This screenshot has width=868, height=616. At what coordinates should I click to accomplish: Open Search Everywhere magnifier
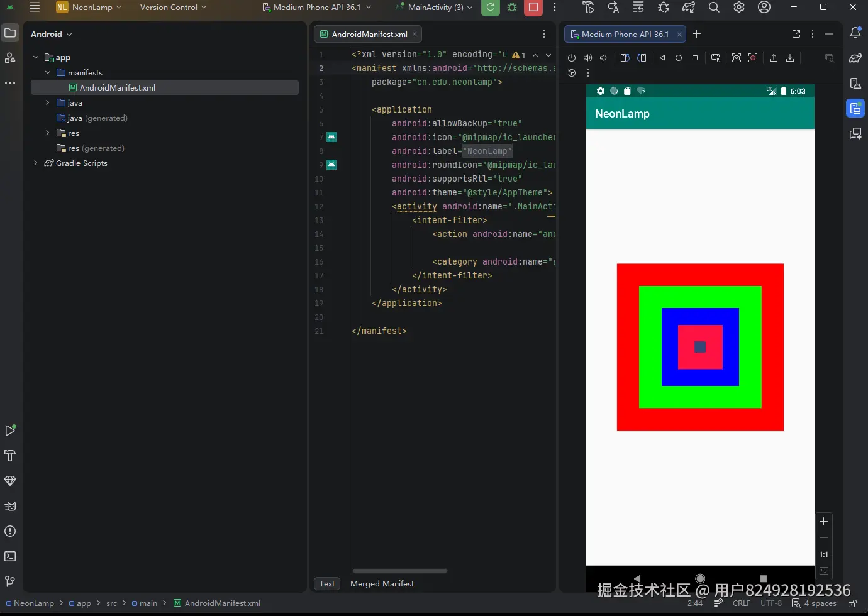coord(714,8)
